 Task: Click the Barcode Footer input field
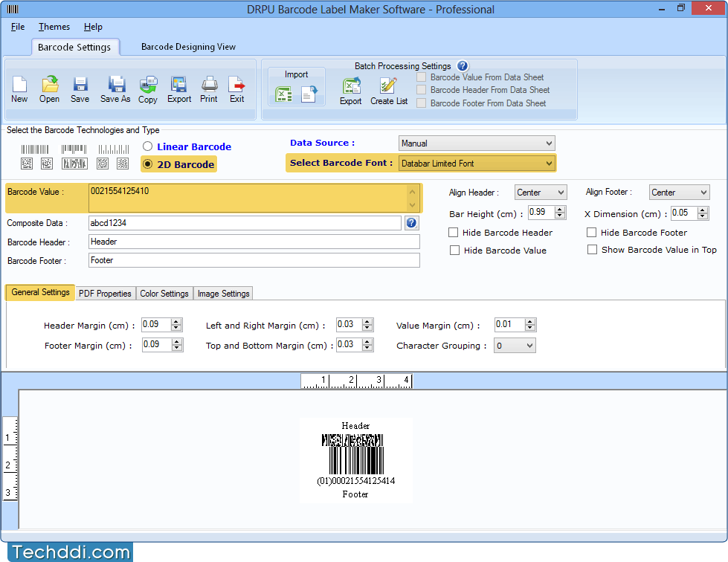(x=254, y=260)
